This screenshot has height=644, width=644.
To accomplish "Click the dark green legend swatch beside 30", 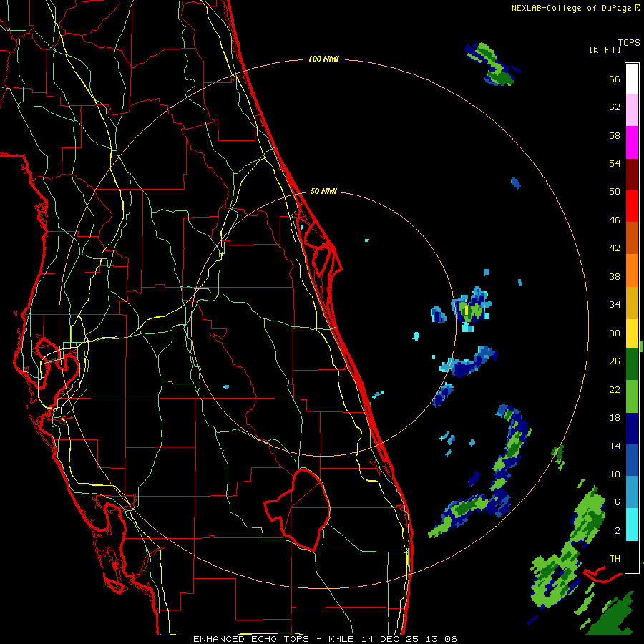I will [632, 364].
